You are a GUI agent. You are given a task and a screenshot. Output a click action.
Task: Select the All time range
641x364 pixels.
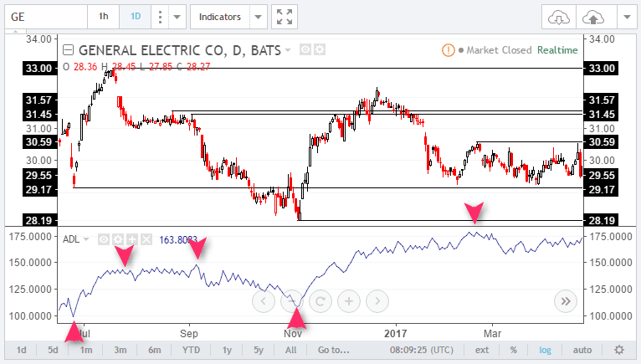(291, 350)
